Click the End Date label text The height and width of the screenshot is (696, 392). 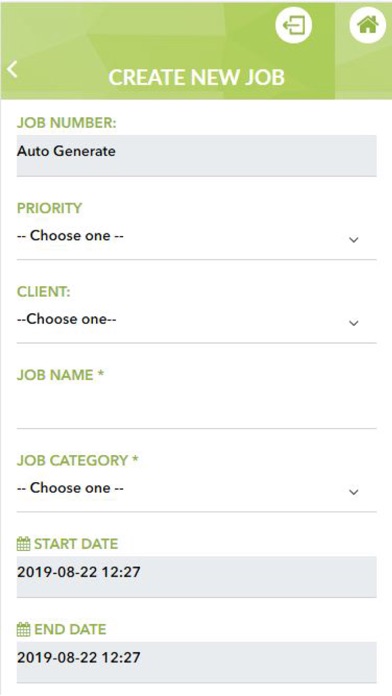tap(70, 629)
